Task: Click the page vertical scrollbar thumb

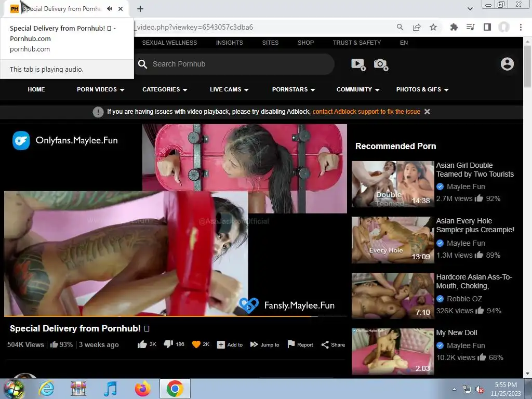Action: click(527, 66)
